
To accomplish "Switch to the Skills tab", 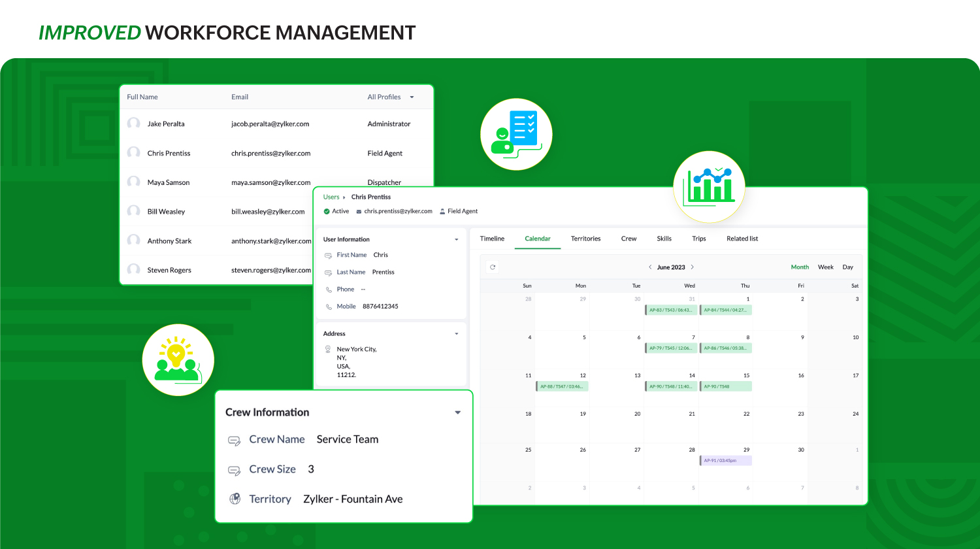I will click(x=664, y=239).
